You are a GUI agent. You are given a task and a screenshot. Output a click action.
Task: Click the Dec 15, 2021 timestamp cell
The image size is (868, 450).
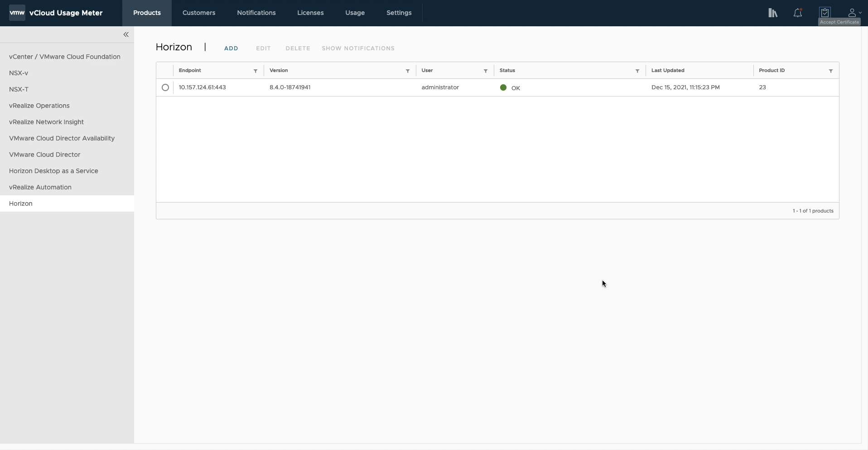685,87
